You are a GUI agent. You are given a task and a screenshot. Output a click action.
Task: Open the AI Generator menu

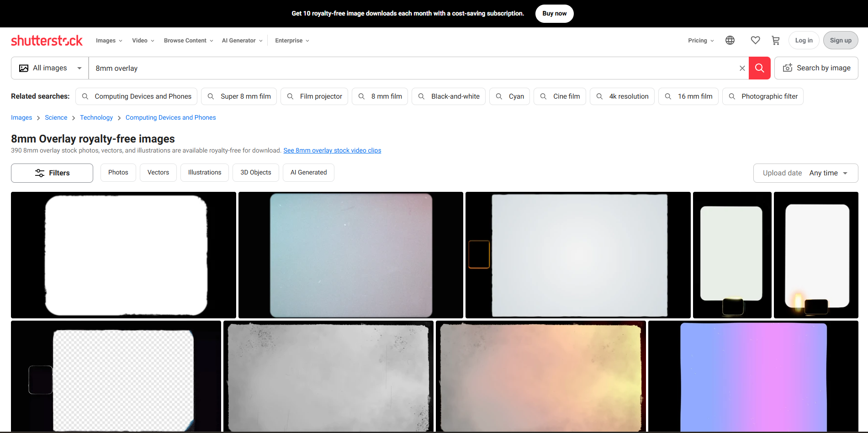click(241, 40)
